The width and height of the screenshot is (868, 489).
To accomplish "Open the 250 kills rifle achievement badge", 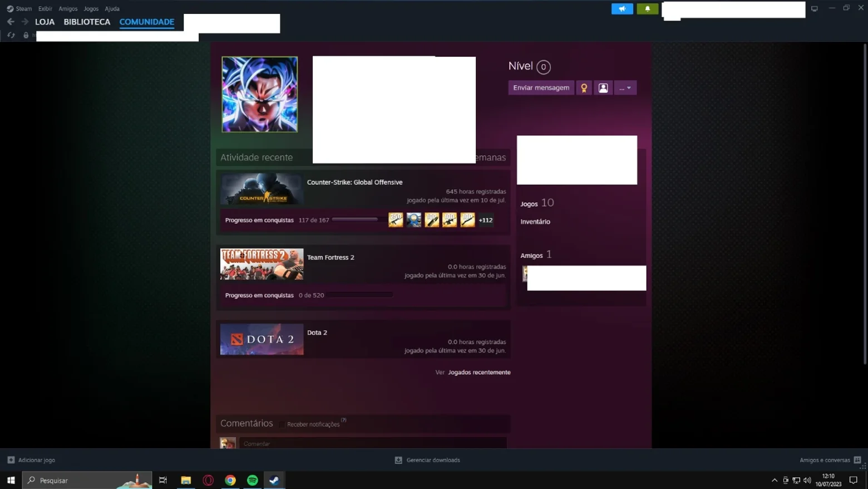I will 396,220.
